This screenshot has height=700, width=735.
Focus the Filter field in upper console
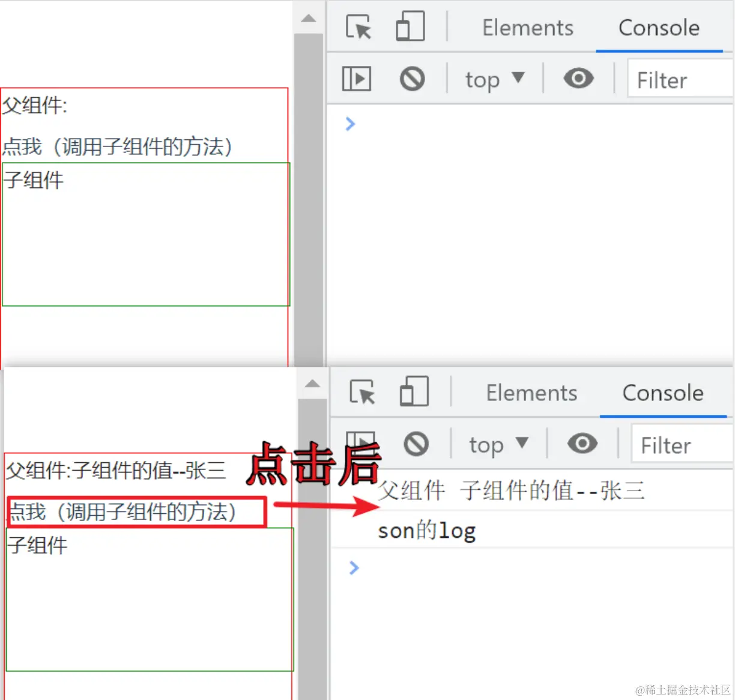(x=680, y=79)
